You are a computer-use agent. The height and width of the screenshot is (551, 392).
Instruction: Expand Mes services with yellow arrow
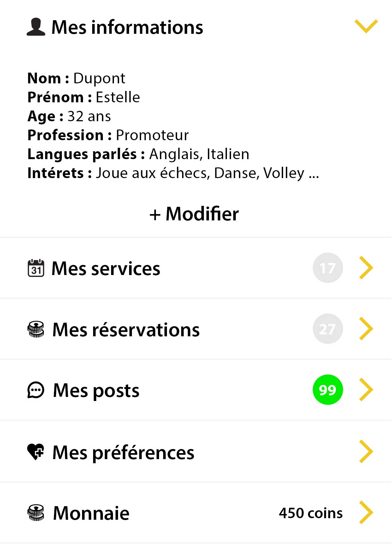(366, 268)
